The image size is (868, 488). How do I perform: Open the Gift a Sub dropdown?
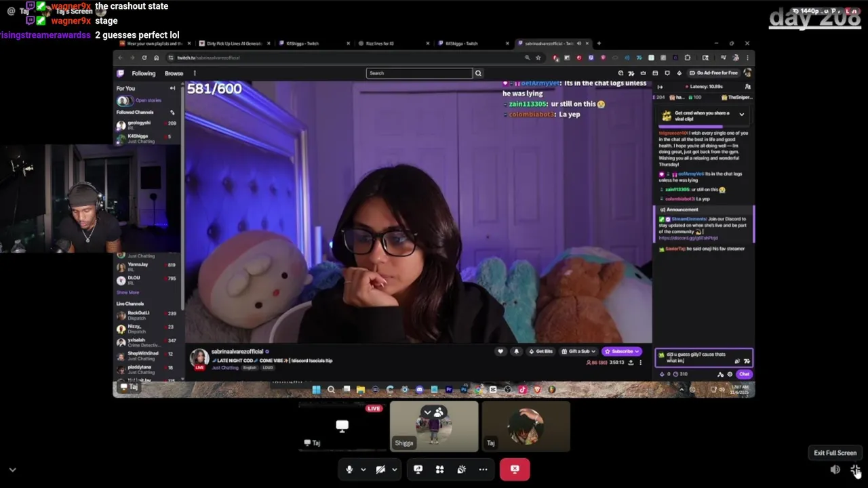579,351
